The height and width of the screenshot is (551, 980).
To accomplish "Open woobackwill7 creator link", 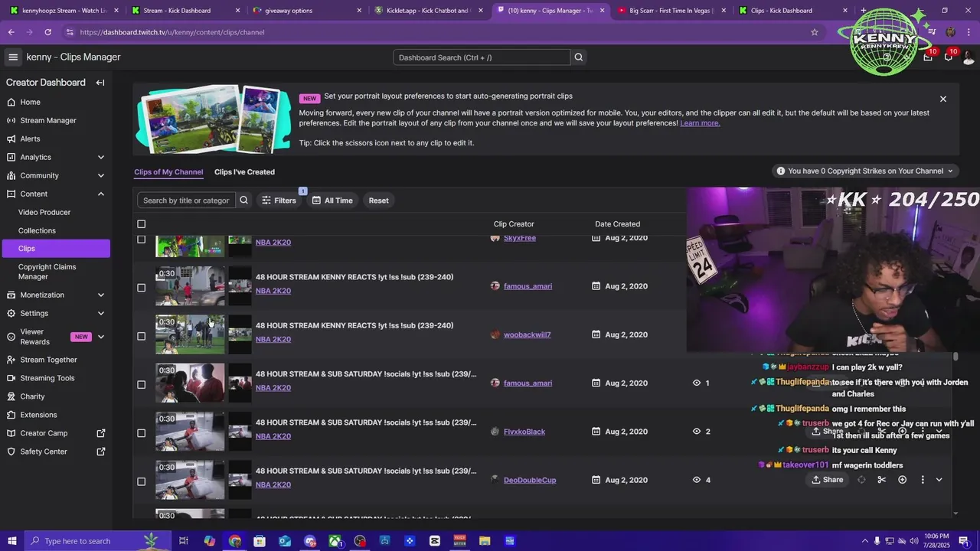I will click(x=527, y=334).
